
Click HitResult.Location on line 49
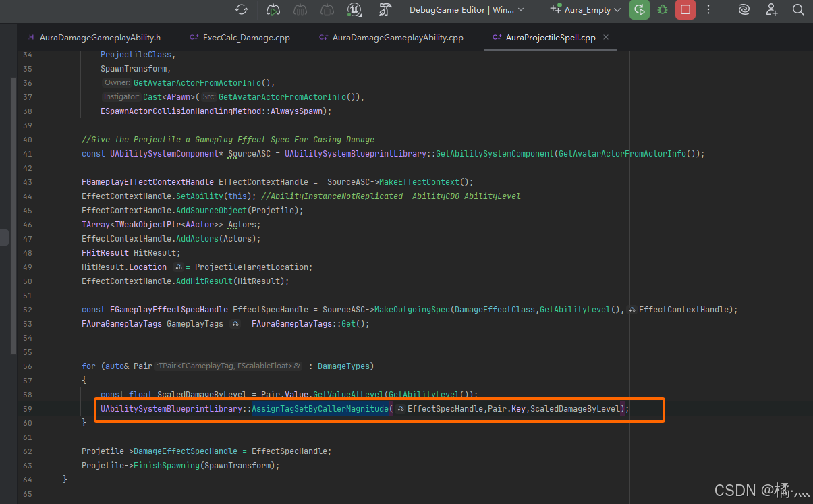point(124,267)
